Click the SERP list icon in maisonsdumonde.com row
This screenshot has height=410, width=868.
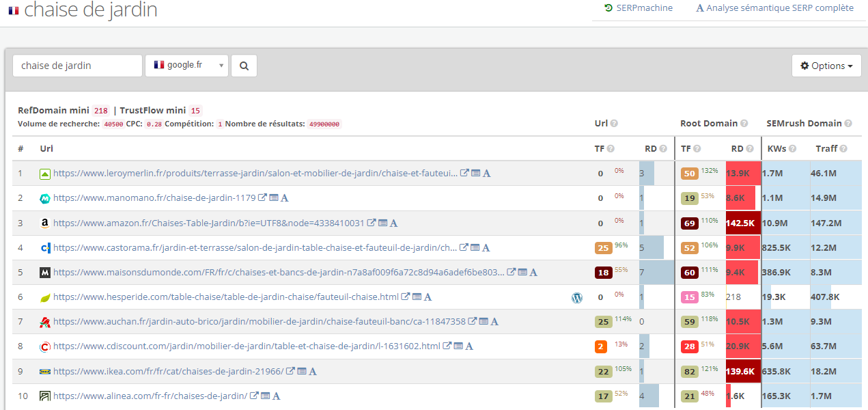[522, 272]
